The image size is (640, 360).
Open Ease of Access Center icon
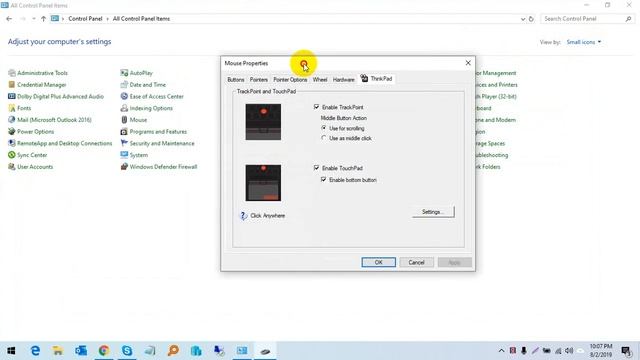tap(124, 97)
